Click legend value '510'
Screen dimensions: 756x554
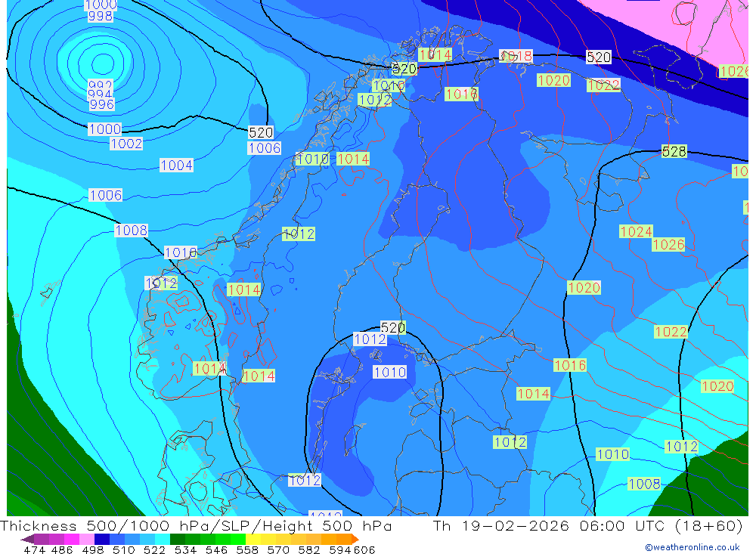tap(123, 550)
